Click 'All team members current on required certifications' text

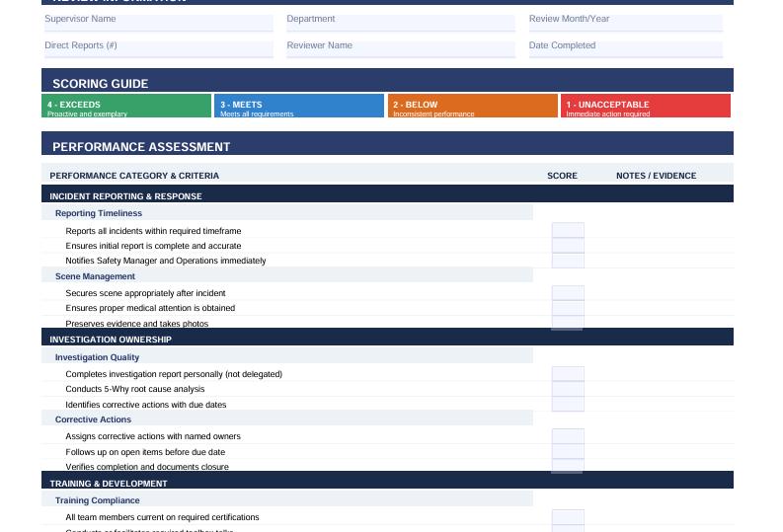162,517
